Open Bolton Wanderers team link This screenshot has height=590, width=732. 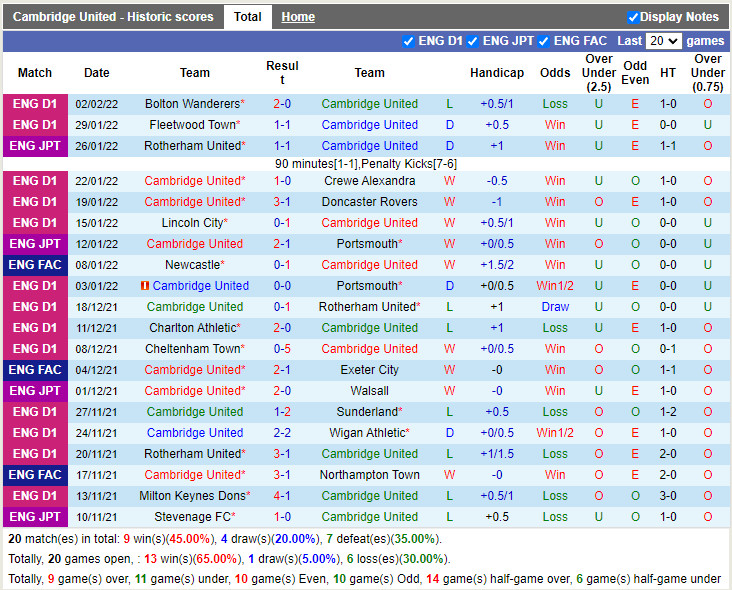(x=192, y=104)
